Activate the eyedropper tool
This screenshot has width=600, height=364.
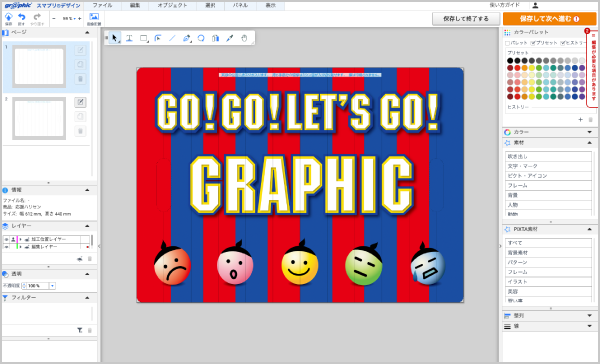point(230,38)
